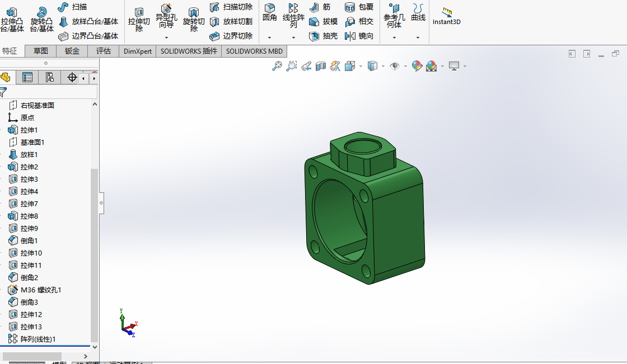Toggle the Section View icon
This screenshot has width=627, height=364.
point(321,66)
